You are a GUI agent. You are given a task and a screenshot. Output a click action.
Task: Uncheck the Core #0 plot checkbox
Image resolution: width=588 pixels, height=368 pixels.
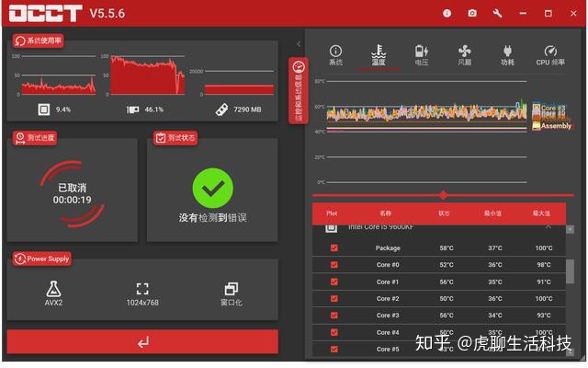334,265
